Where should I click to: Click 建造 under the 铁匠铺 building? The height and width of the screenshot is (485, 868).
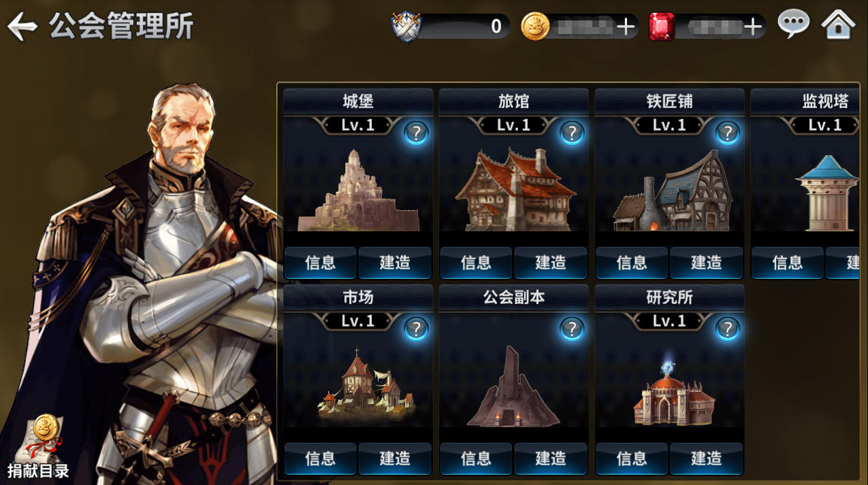706,263
